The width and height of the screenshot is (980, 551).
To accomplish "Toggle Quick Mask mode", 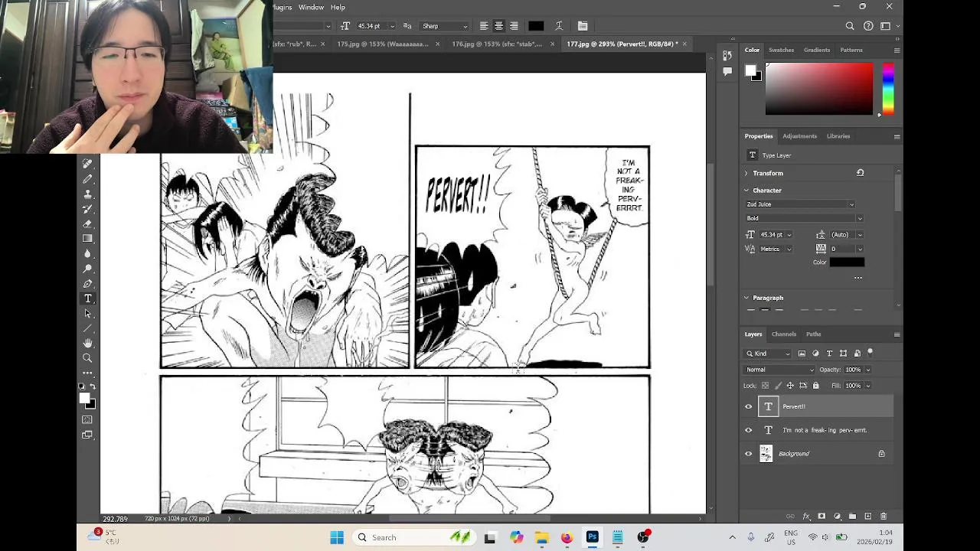I will click(x=87, y=419).
